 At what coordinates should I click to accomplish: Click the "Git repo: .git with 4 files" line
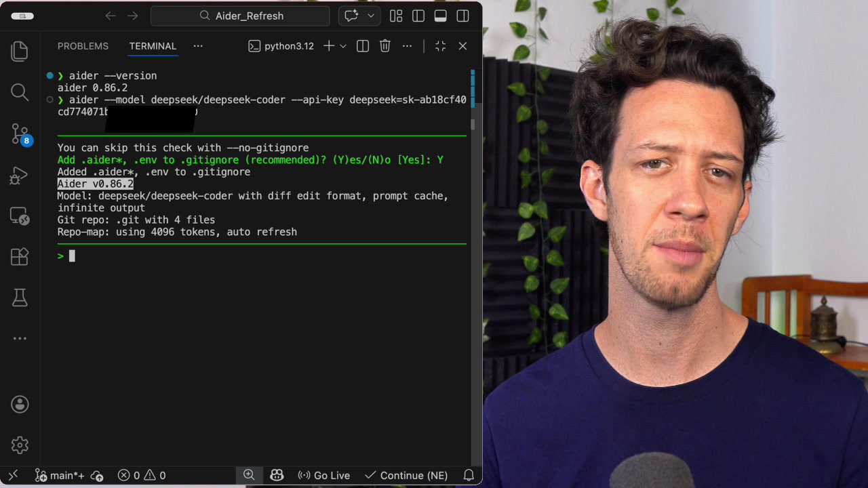(x=136, y=220)
